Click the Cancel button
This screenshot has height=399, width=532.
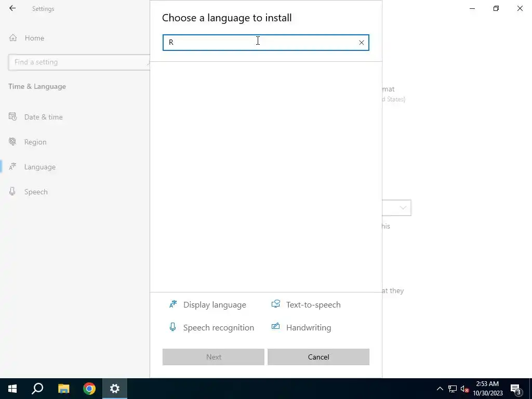tap(318, 357)
